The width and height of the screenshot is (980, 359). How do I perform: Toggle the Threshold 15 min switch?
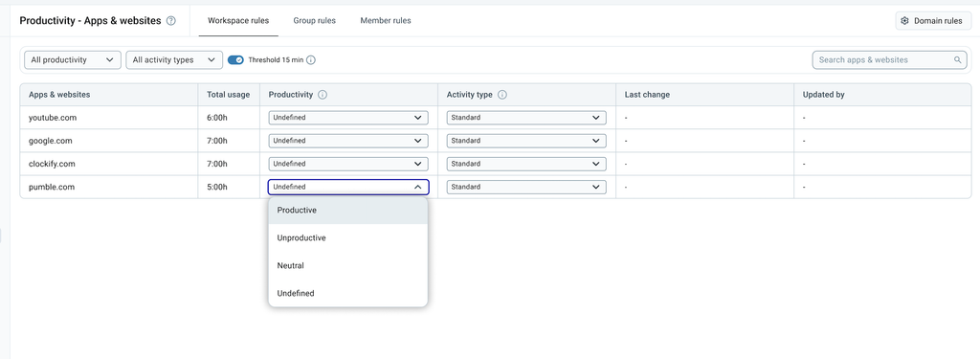(235, 60)
